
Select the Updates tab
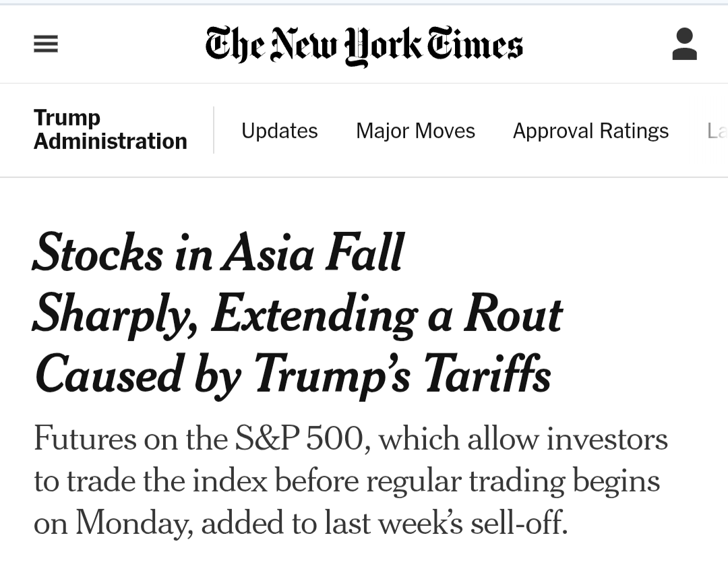[280, 131]
